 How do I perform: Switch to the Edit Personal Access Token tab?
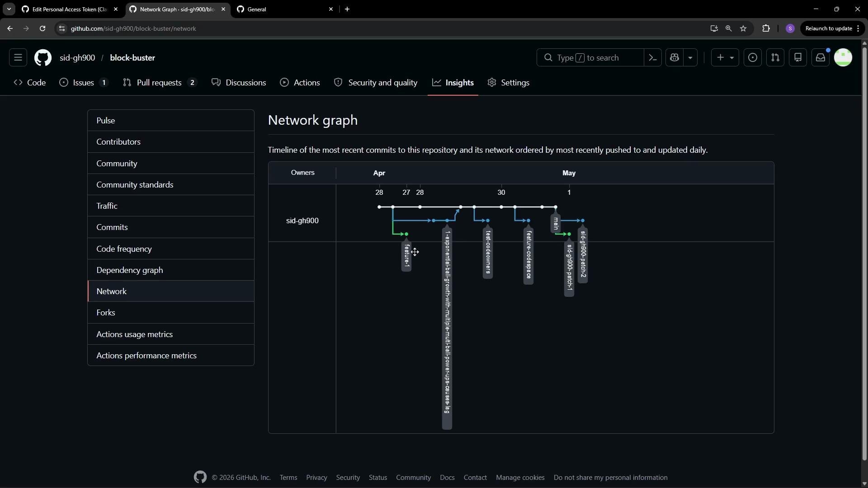point(70,9)
